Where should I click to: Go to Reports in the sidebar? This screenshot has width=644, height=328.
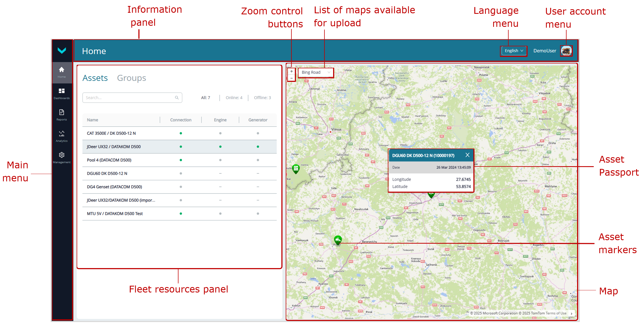point(61,115)
